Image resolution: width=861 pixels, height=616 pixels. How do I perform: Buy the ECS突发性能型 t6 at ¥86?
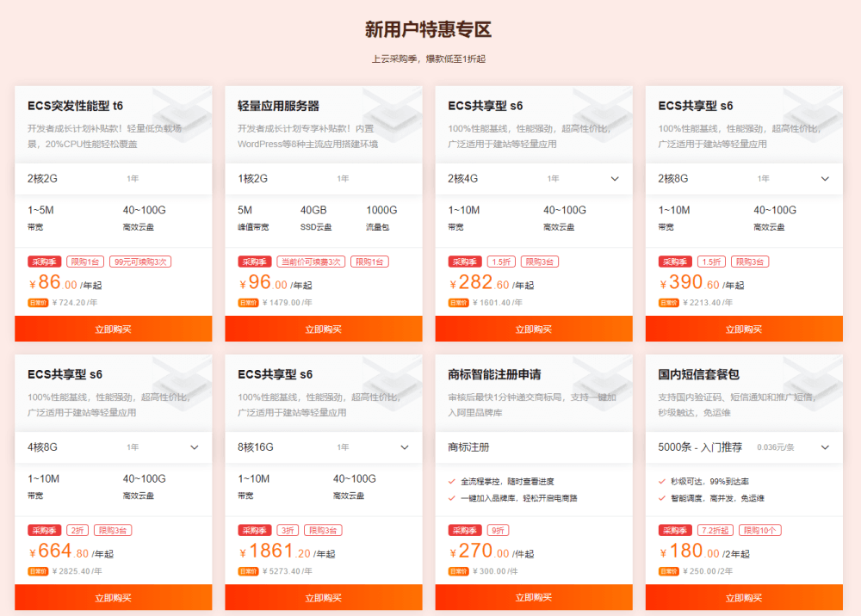click(113, 329)
